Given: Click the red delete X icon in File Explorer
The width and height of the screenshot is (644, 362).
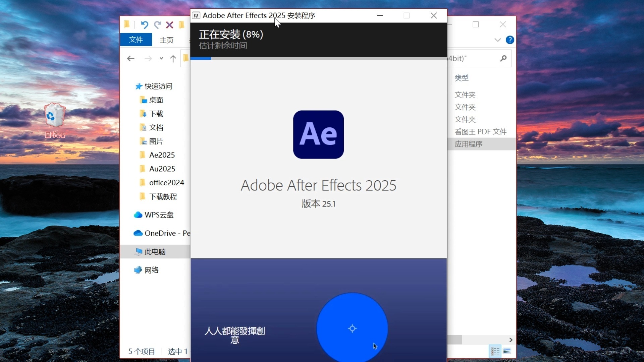Looking at the screenshot, I should (170, 25).
